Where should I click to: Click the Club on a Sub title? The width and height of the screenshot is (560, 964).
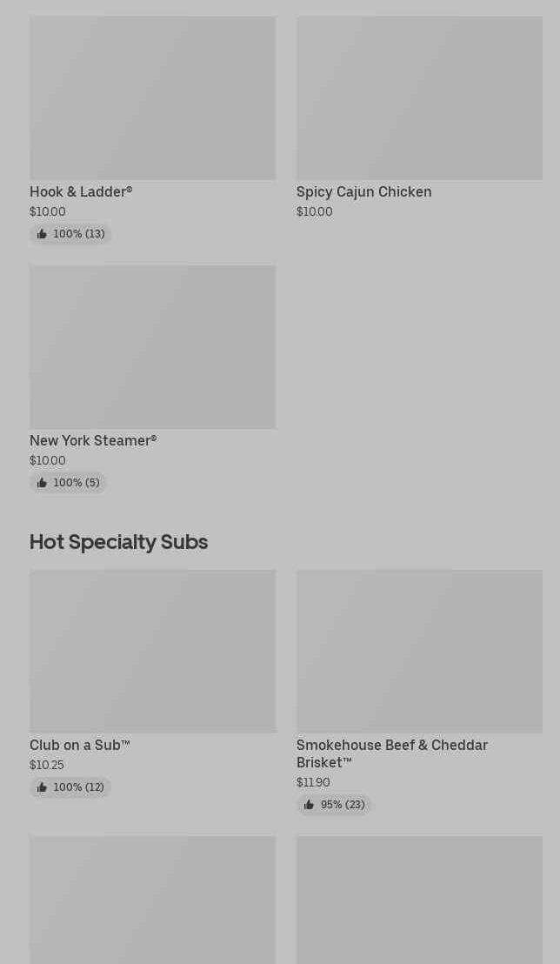click(x=80, y=745)
